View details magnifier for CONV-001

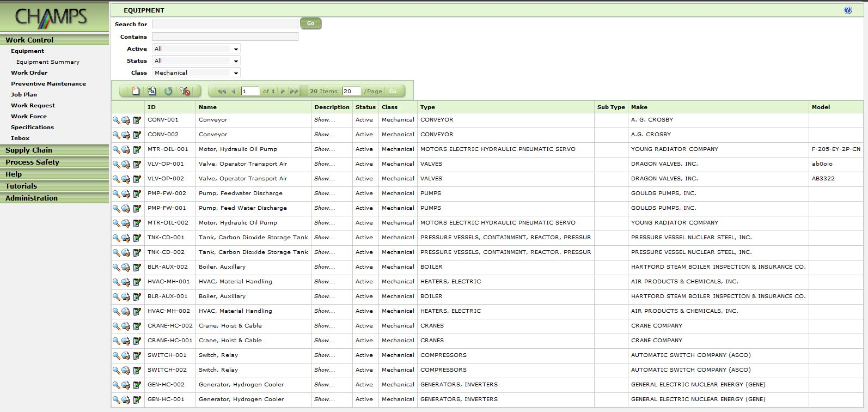(116, 120)
